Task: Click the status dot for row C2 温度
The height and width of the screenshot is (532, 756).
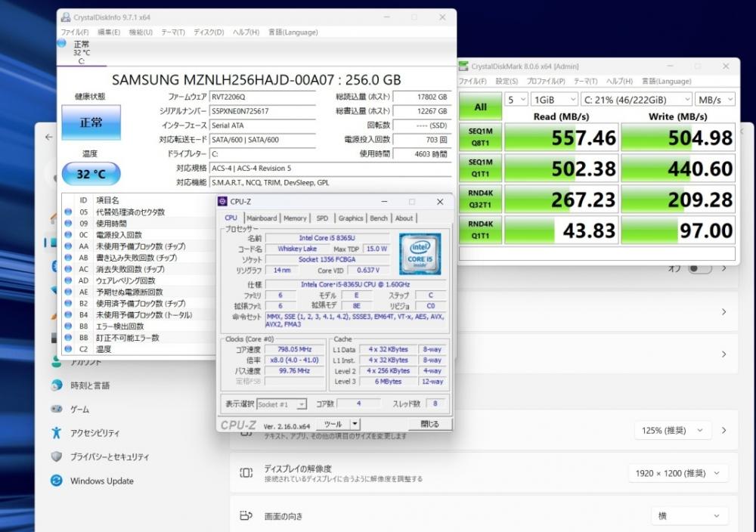Action: coord(68,349)
